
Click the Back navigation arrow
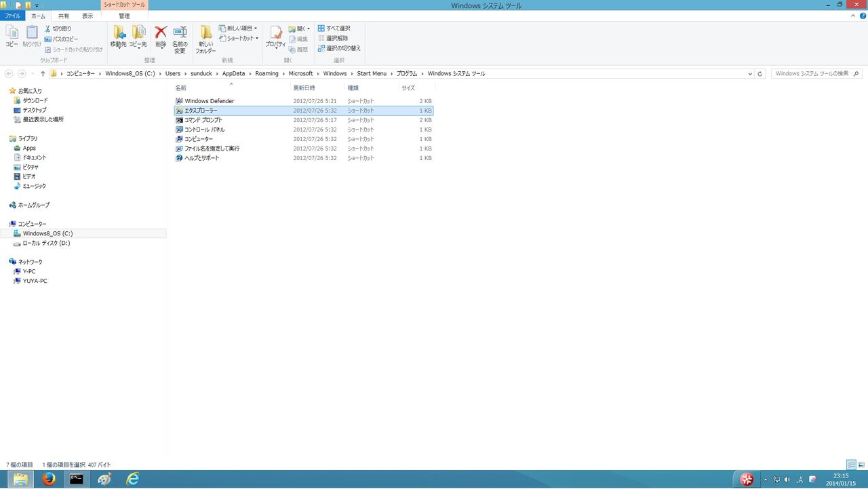tap(9, 73)
